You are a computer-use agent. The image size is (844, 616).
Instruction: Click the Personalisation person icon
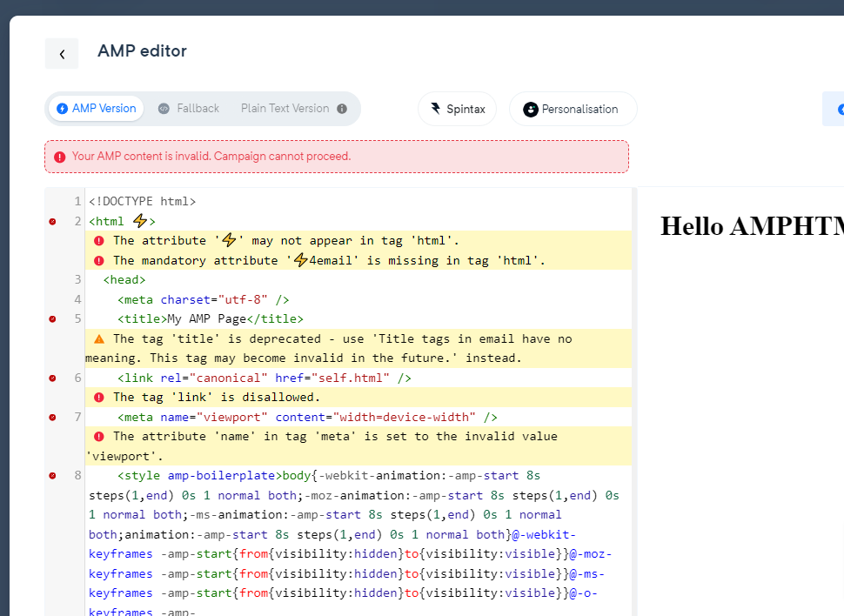[x=530, y=110]
